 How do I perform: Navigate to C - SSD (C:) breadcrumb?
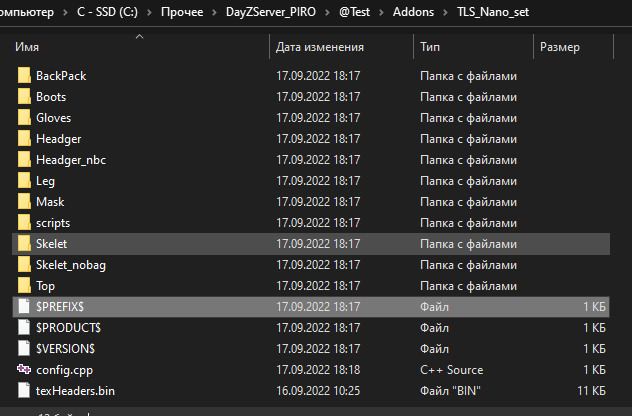[107, 12]
